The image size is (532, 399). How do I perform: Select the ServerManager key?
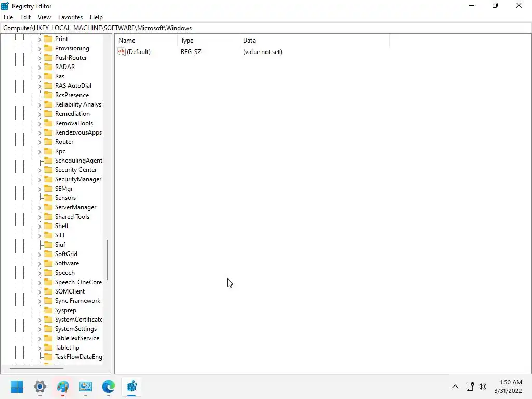pyautogui.click(x=76, y=207)
